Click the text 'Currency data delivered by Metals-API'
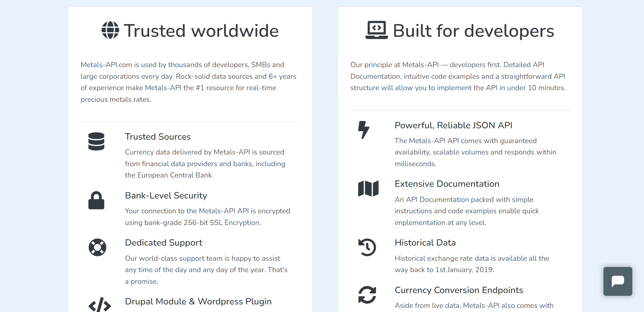This screenshot has width=644, height=312. 205,163
